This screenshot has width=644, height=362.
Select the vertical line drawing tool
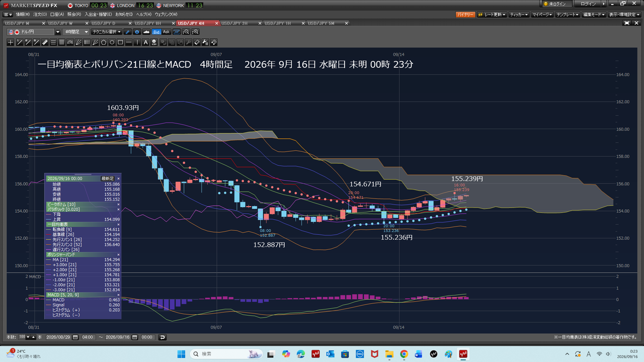point(137,42)
